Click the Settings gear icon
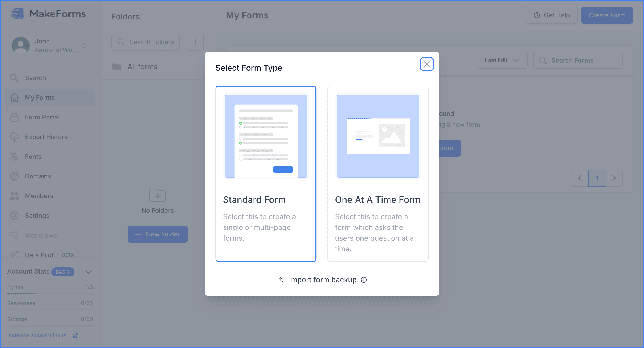Screen dimensions: 644x348 point(14,216)
